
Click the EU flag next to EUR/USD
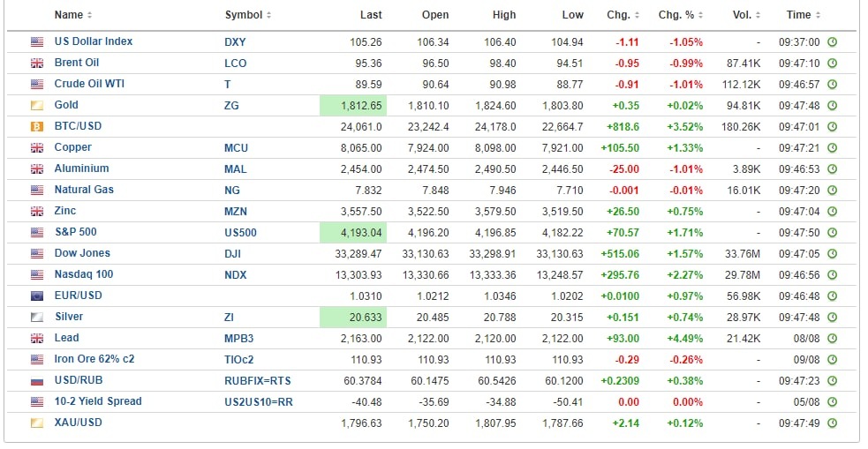pos(37,296)
